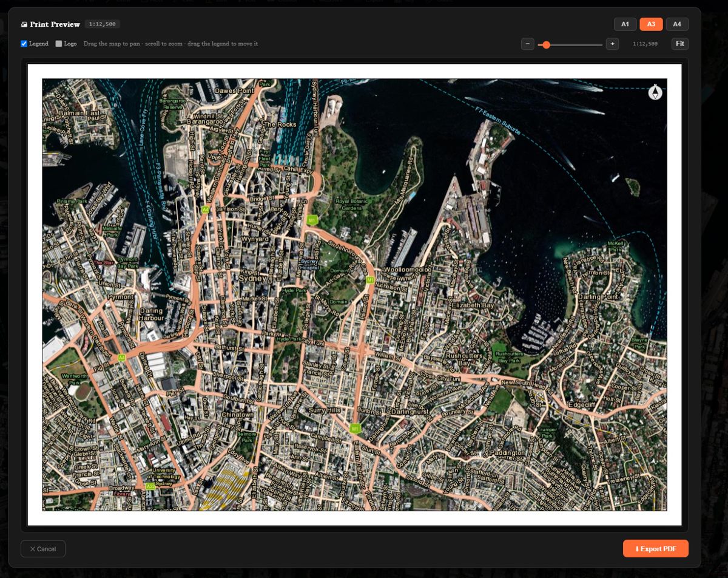Click the Rushcutters Bay Park label
The height and width of the screenshot is (578, 728).
508,356
